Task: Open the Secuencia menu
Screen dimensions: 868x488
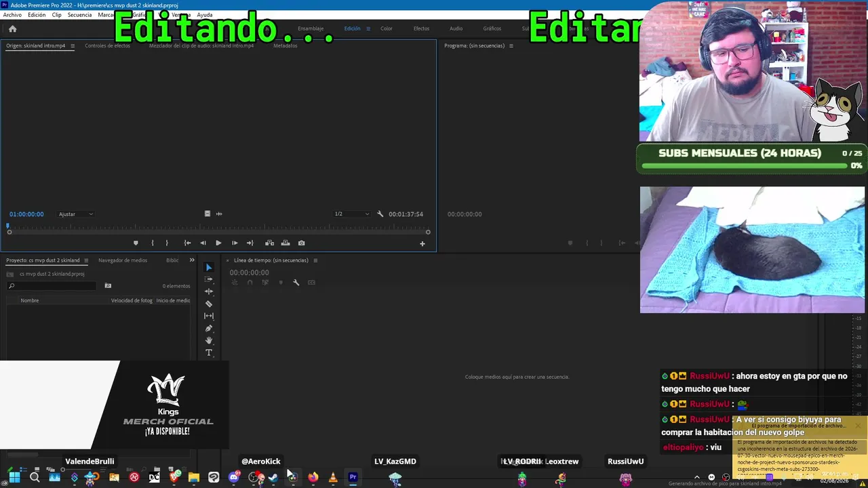Action: tap(79, 15)
